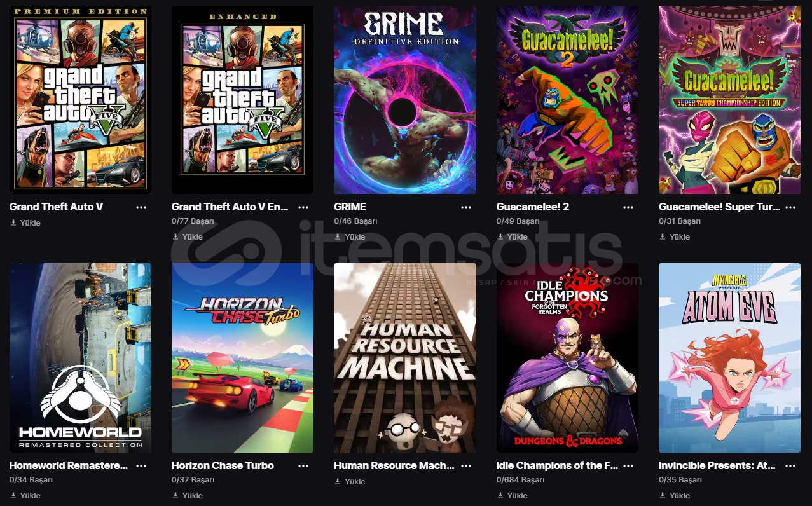Click Yükle under Grand Theft Auto V
The image size is (812, 506).
[25, 223]
